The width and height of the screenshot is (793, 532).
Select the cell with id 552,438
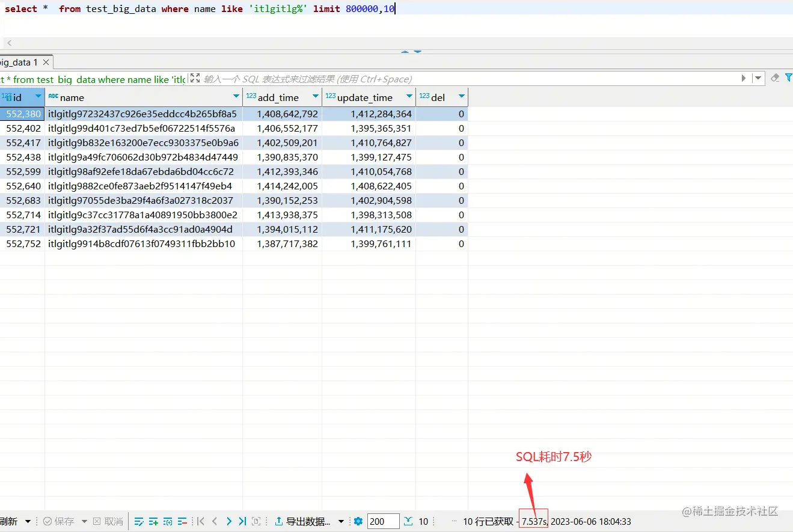coord(22,157)
